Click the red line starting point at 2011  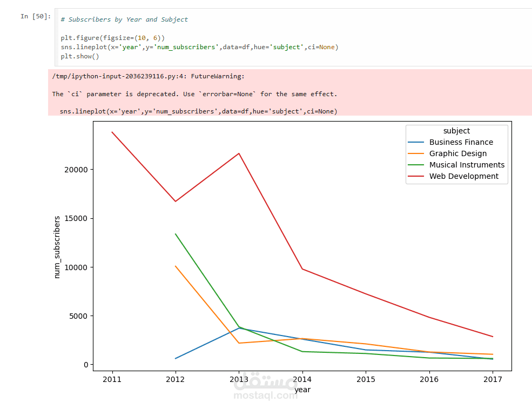112,132
